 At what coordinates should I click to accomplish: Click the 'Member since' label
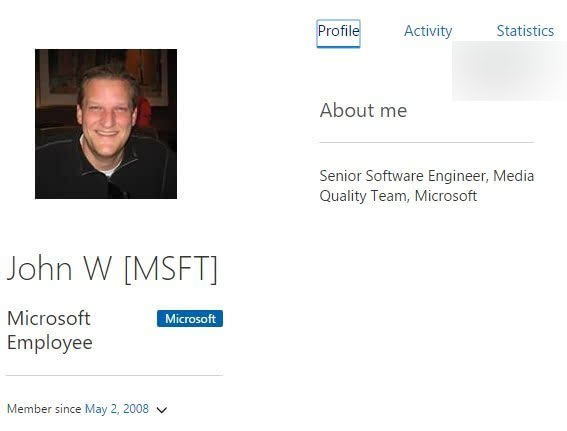pyautogui.click(x=44, y=409)
